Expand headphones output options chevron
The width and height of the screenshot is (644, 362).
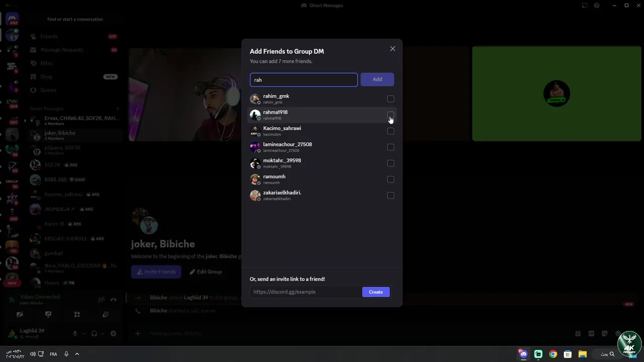coord(103,333)
